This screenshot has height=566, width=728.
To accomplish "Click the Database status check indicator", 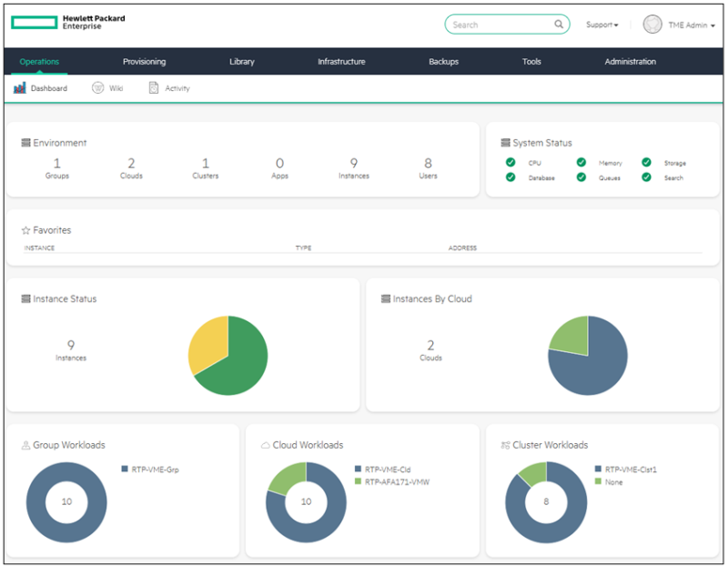I will 511,177.
